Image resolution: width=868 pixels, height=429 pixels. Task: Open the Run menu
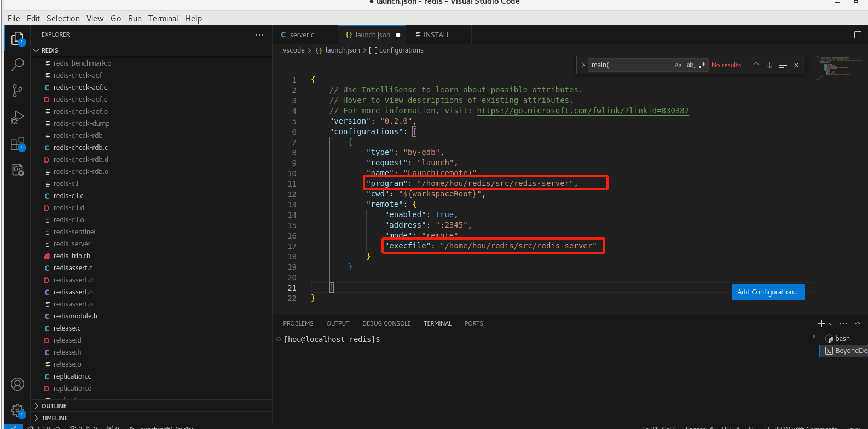pyautogui.click(x=135, y=19)
